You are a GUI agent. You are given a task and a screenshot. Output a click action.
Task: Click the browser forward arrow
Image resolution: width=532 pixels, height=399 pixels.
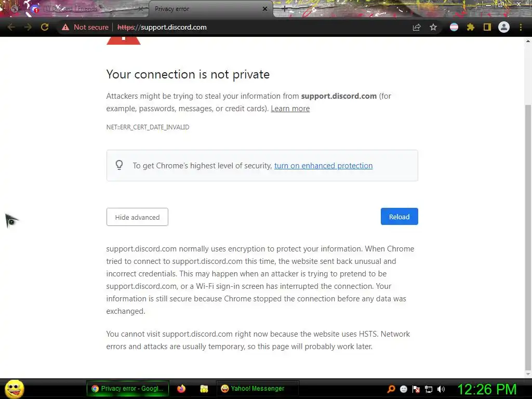28,27
